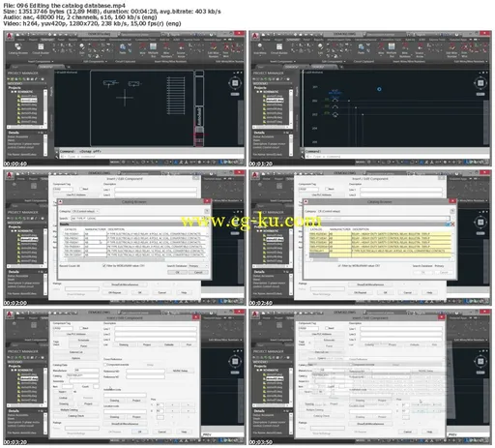The image size is (495, 448).
Task: Cancel edits red X icon in 00:02:40 frame
Action: 452,224
